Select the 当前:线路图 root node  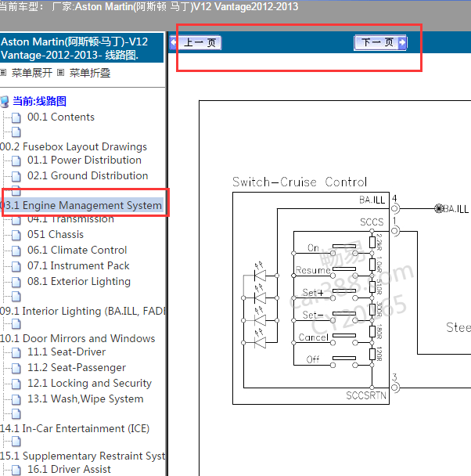pos(39,101)
